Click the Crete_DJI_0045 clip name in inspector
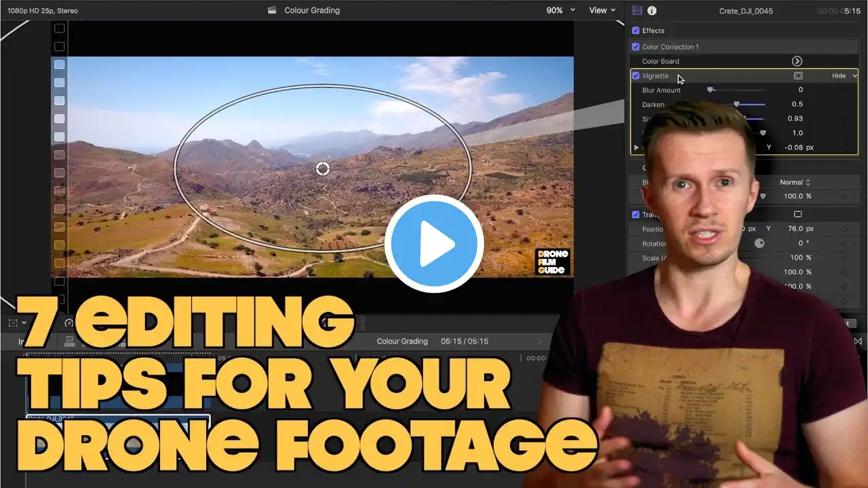This screenshot has height=488, width=868. coord(746,11)
